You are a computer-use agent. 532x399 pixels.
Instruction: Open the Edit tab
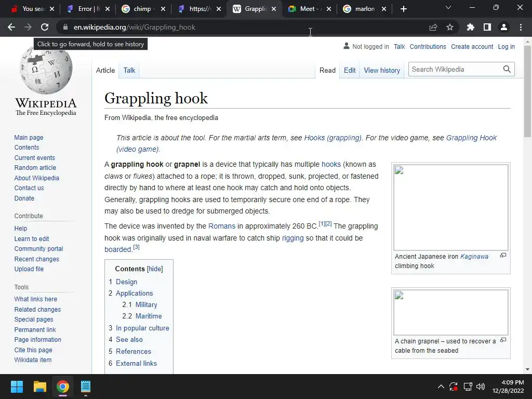(x=350, y=70)
